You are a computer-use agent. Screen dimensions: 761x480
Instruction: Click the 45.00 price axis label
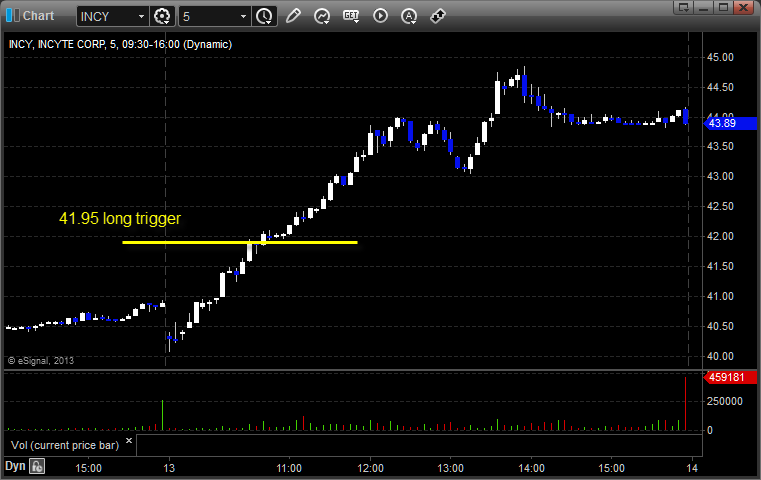tap(720, 57)
